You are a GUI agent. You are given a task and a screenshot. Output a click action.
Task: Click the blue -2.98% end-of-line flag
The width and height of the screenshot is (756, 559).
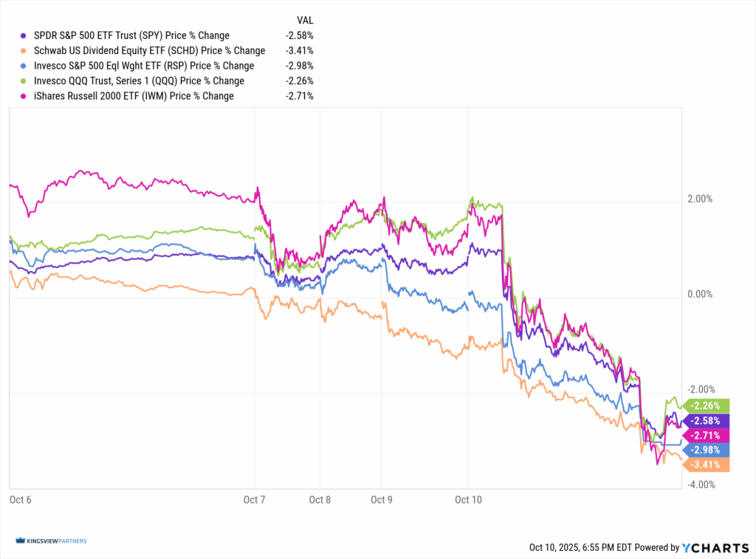[708, 450]
